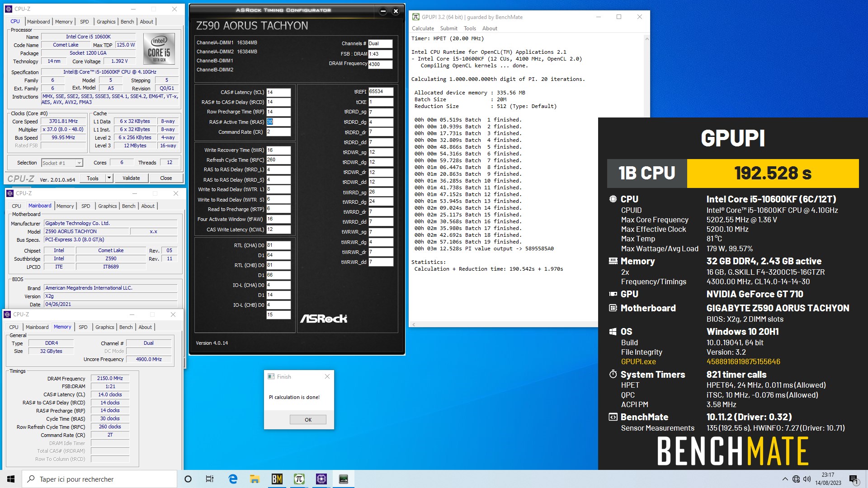Click RAS# Active Time (tRAS) field
The height and width of the screenshot is (488, 868).
278,122
